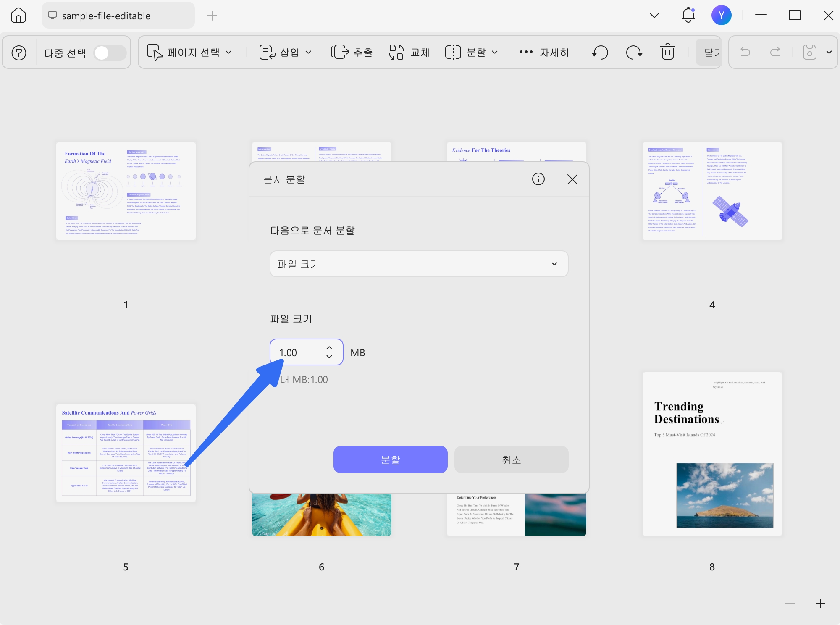
Task: Select page 6 kayak thumbnail
Action: 322,515
